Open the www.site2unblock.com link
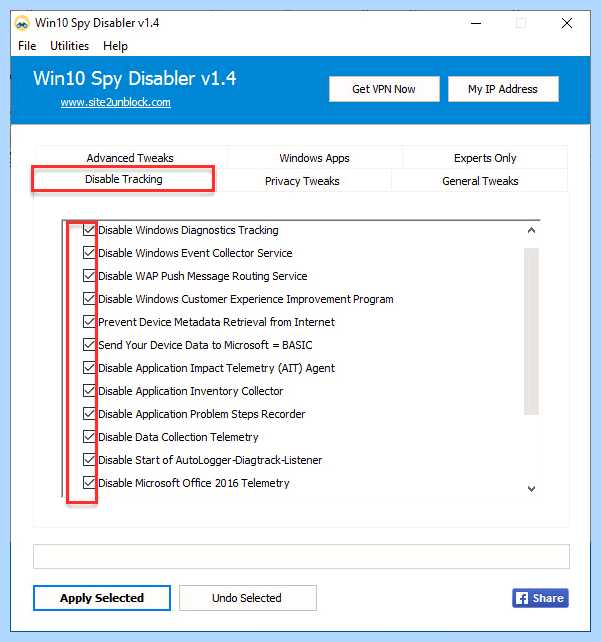Screen dimensions: 601x642 pos(115,102)
